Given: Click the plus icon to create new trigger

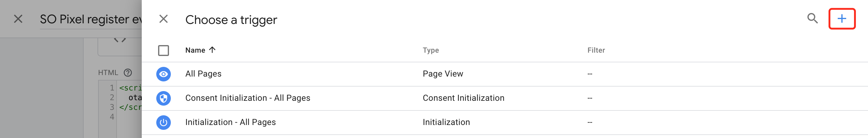Looking at the screenshot, I should (841, 19).
